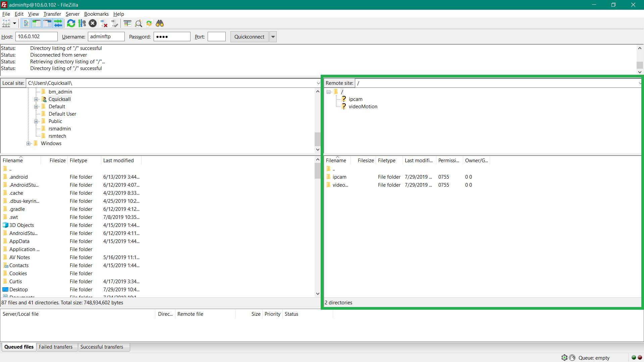This screenshot has height=362, width=644.
Task: Select .android folder in local list
Action: point(18,177)
